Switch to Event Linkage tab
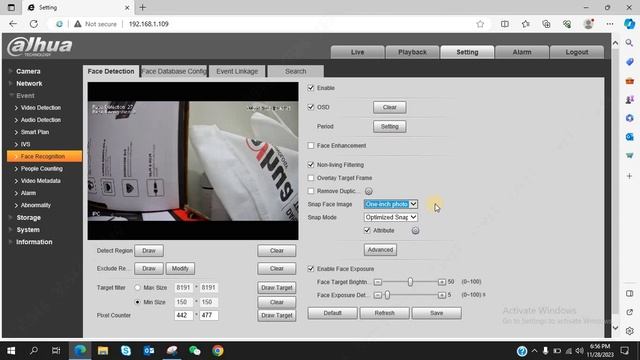This screenshot has width=640, height=360. (x=237, y=71)
